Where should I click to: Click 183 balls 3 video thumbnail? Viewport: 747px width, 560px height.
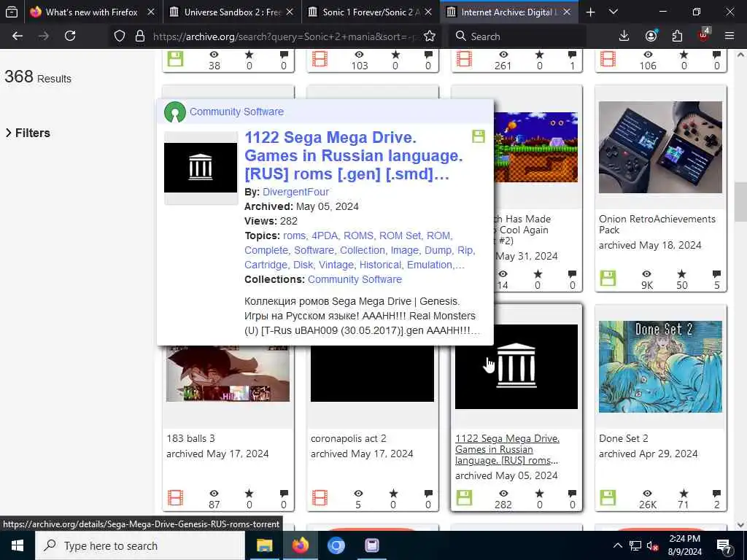click(228, 374)
